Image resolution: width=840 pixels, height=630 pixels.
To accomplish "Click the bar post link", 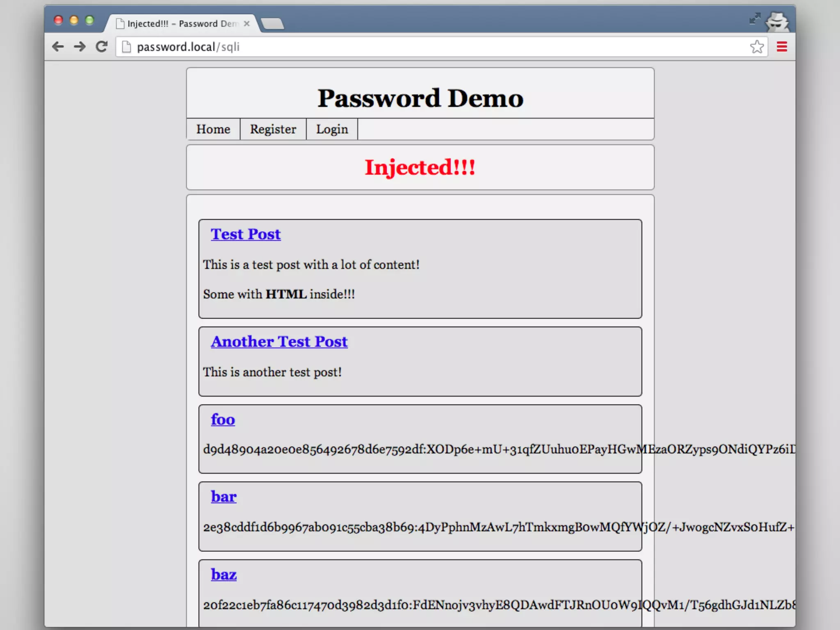I will [224, 497].
